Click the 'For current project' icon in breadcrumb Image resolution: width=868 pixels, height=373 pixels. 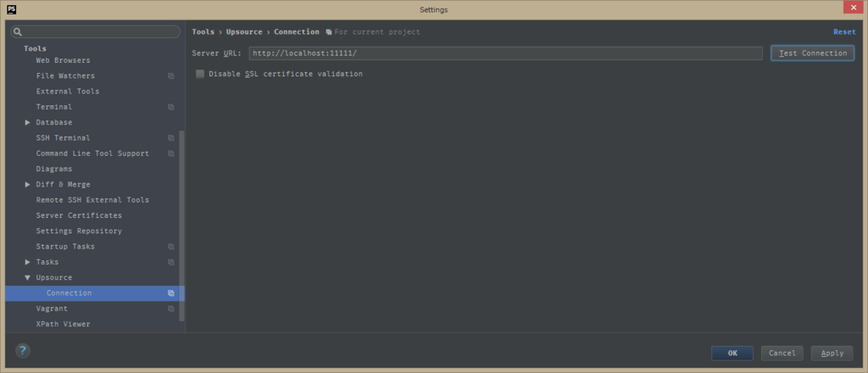pos(329,32)
